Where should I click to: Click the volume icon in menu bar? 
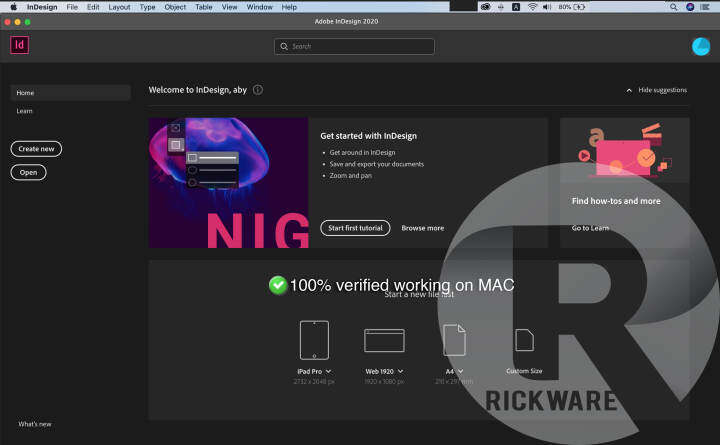(546, 7)
